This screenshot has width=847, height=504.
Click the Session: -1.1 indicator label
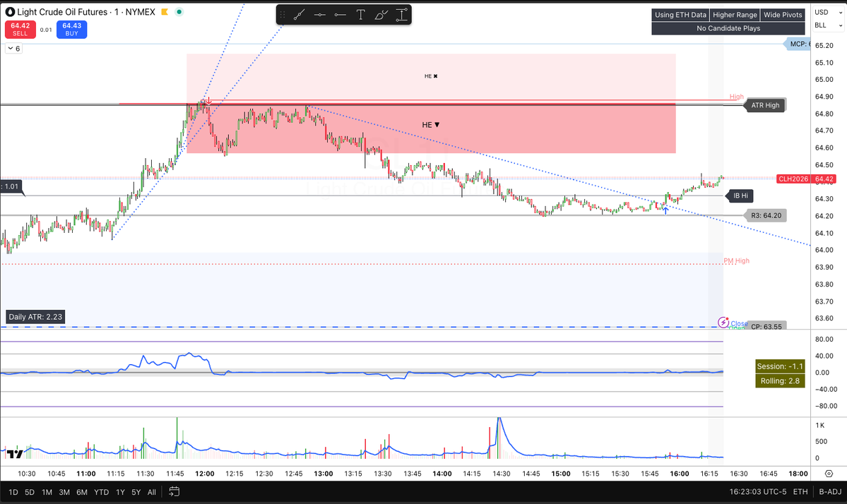(x=779, y=366)
